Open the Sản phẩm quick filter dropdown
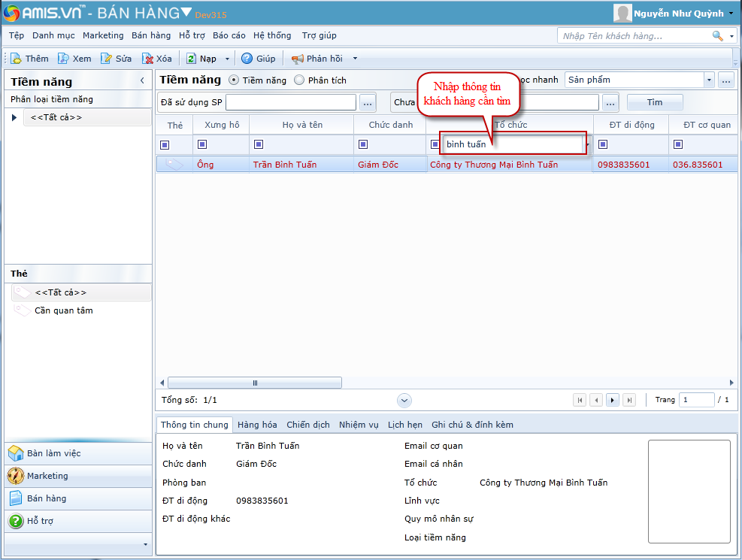The width and height of the screenshot is (742, 560). (x=709, y=80)
